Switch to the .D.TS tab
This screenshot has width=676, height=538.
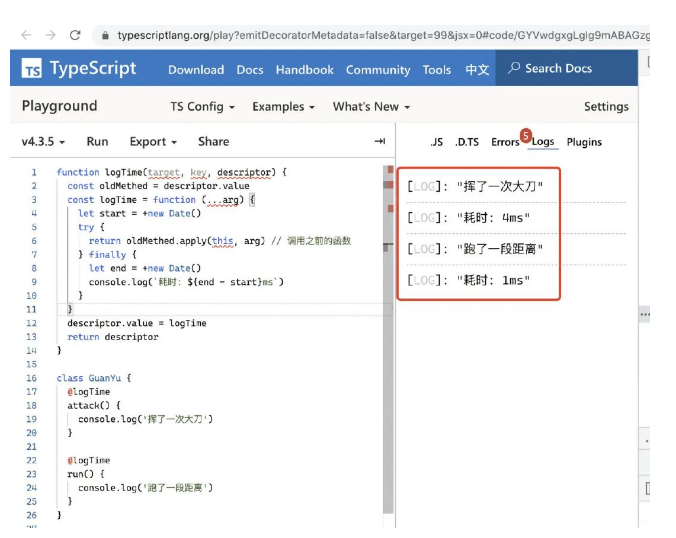[x=467, y=142]
